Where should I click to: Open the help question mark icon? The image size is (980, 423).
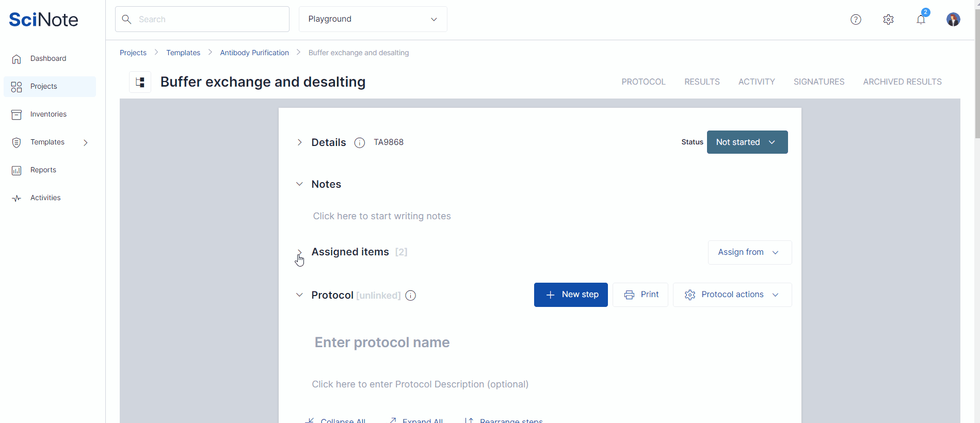[x=856, y=20]
